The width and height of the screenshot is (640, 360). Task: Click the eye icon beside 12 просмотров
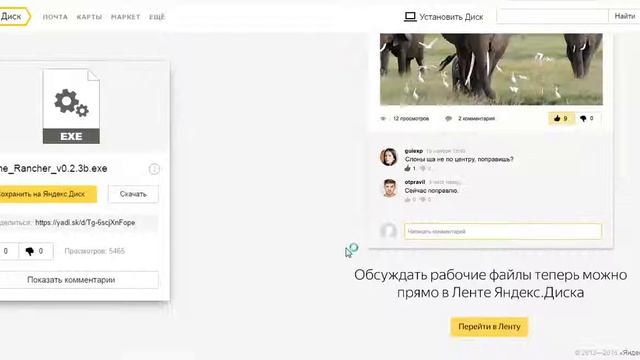pyautogui.click(x=383, y=119)
